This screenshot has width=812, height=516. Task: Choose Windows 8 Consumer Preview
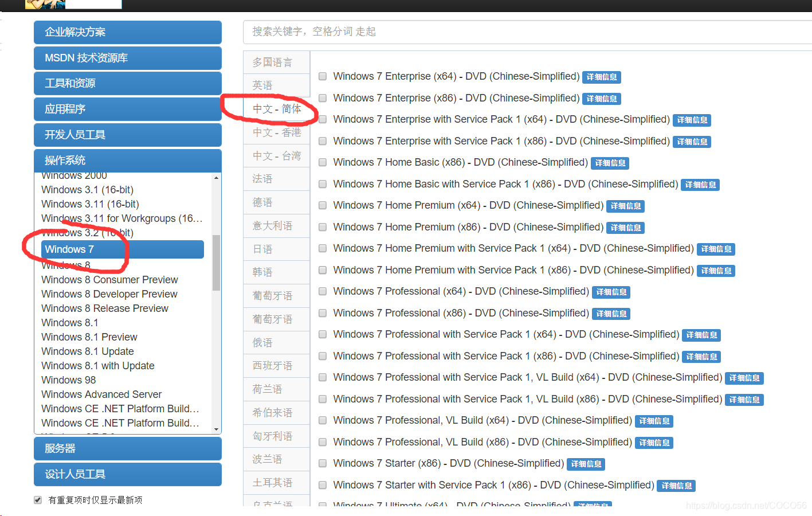click(x=110, y=280)
